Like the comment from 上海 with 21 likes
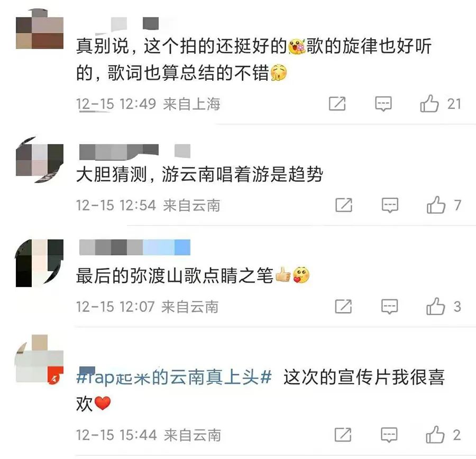The image size is (476, 459). pyautogui.click(x=429, y=104)
